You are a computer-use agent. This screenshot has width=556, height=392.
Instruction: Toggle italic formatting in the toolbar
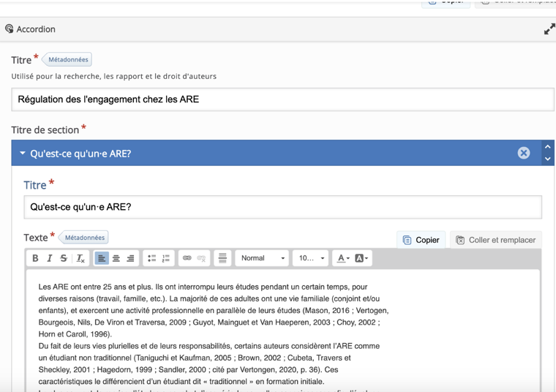tap(50, 258)
